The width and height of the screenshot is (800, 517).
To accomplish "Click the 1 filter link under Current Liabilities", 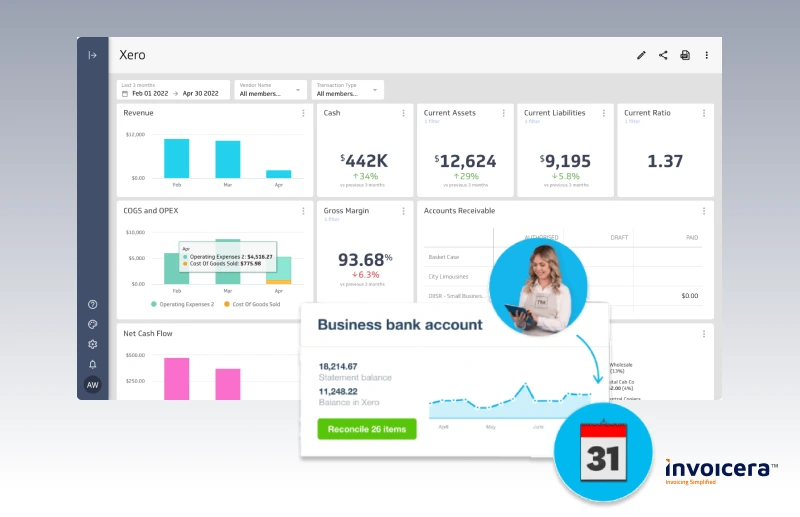I will tap(532, 121).
